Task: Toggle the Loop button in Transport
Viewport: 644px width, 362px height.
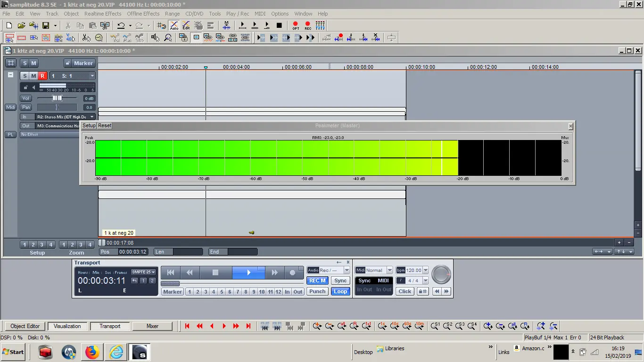Action: coord(340,291)
